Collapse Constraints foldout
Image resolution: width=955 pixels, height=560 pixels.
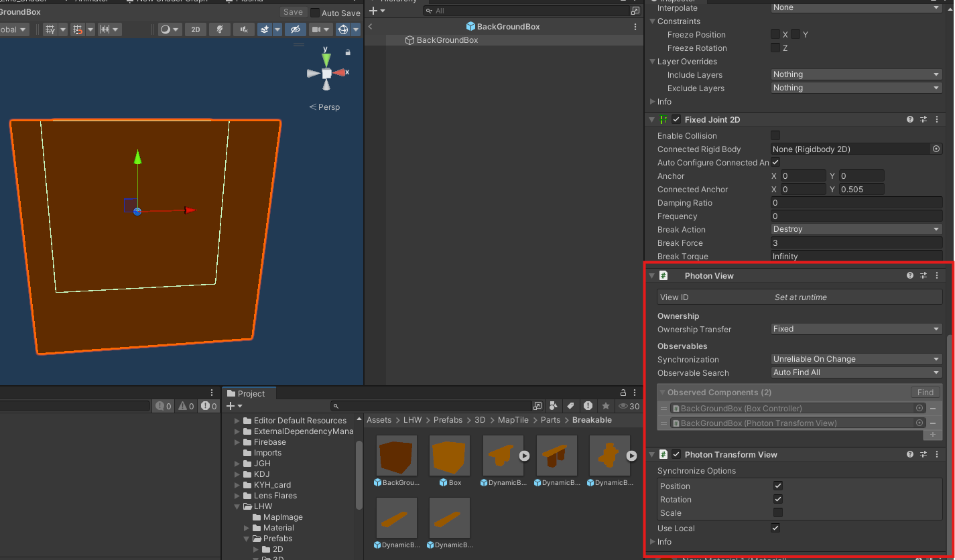pos(652,21)
